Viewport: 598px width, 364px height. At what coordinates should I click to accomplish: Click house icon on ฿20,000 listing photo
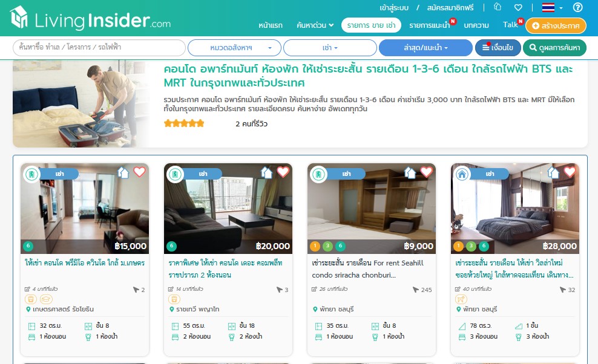(x=266, y=173)
